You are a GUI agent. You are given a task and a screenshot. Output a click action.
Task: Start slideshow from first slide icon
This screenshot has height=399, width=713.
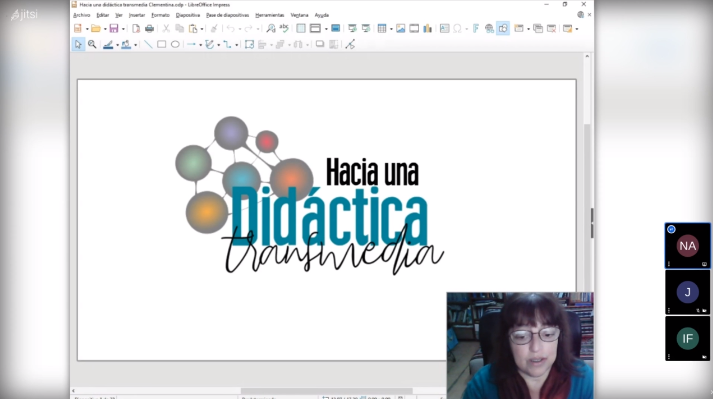click(x=352, y=29)
